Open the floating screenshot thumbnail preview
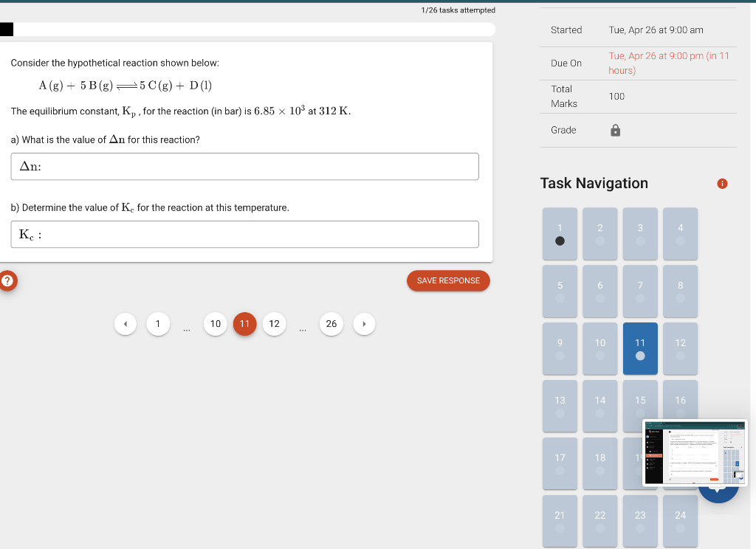 (695, 452)
